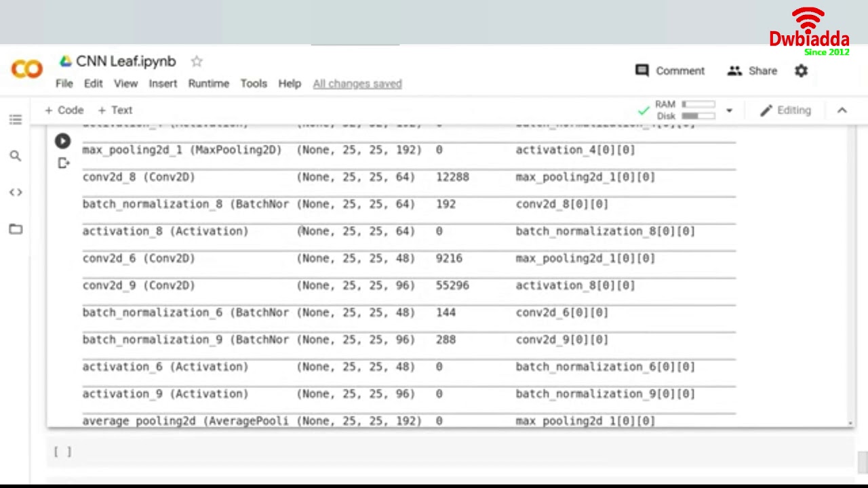Click the parameter count 12288
The image size is (868, 488).
[452, 177]
